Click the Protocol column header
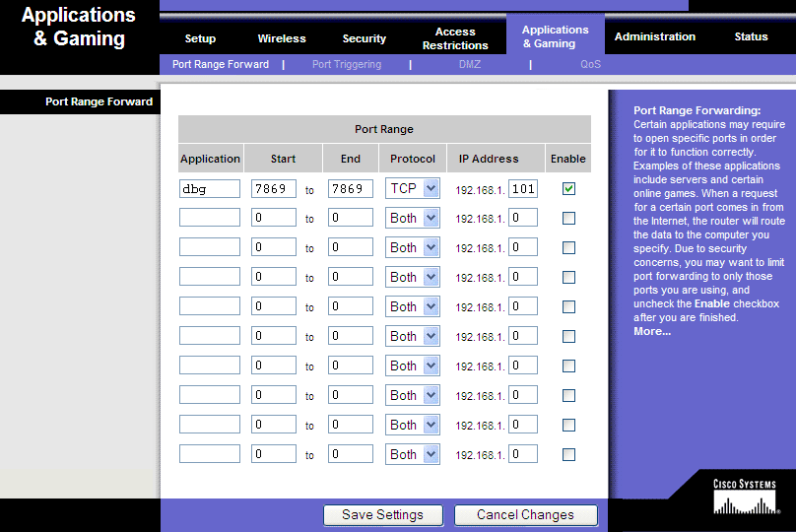The image size is (796, 532). (412, 159)
